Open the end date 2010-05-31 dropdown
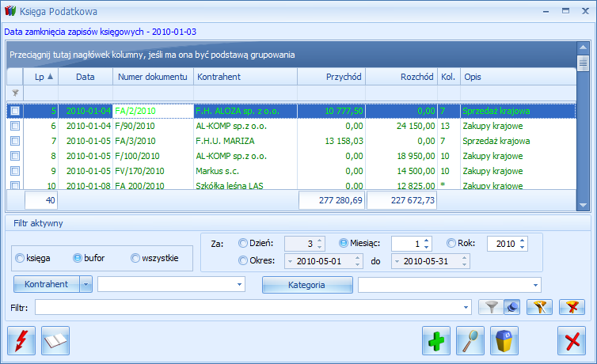The height and width of the screenshot is (364, 597). tap(397, 262)
